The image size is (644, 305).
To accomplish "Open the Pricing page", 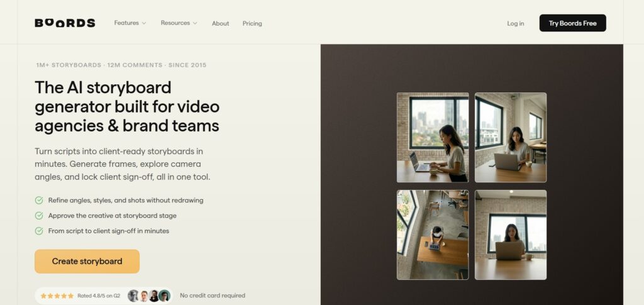I will (x=252, y=23).
